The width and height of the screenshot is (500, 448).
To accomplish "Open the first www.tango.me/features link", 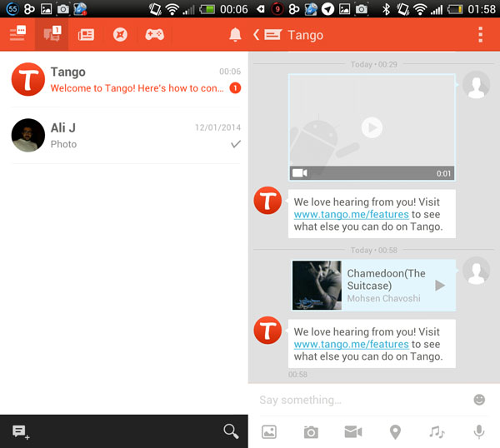I will pyautogui.click(x=351, y=214).
